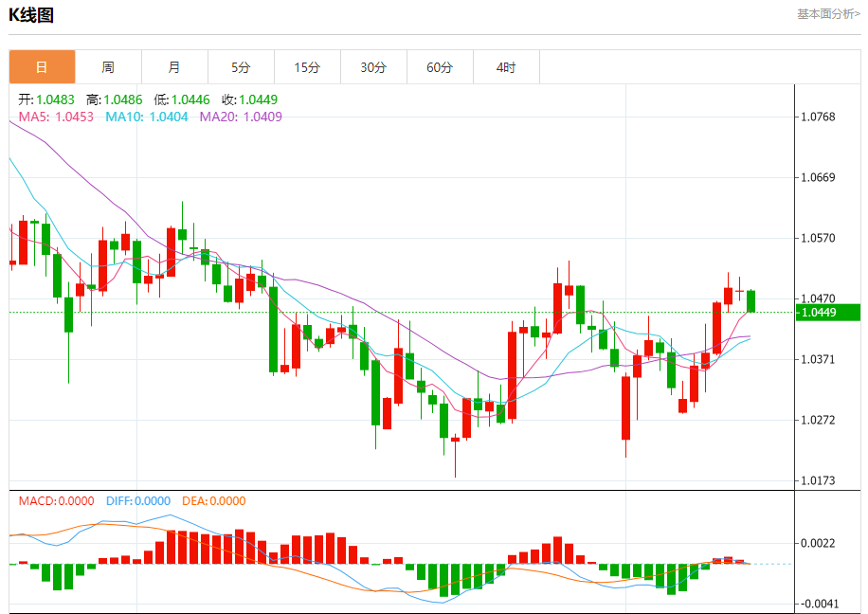The image size is (868, 614).
Task: Click the 高: 1.0486 high value
Action: 114,99
